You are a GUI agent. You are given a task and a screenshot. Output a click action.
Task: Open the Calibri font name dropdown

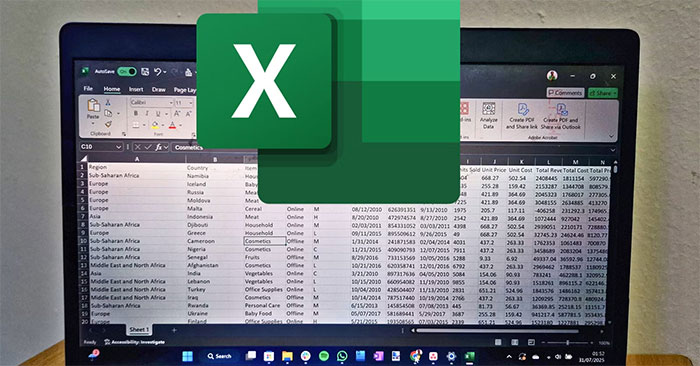click(171, 103)
